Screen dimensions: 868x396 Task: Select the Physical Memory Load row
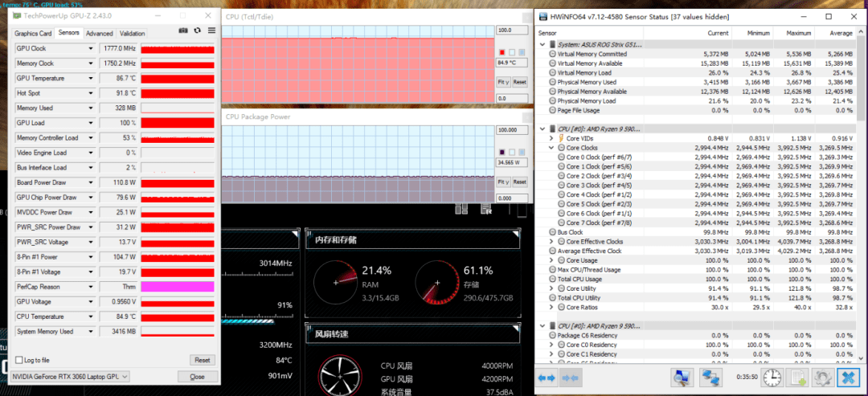(x=696, y=100)
